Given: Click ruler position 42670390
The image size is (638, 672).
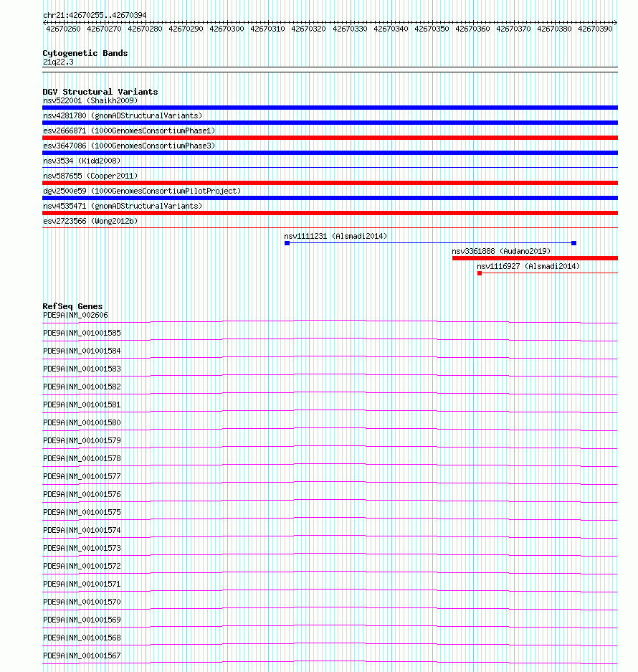Looking at the screenshot, I should point(595,29).
